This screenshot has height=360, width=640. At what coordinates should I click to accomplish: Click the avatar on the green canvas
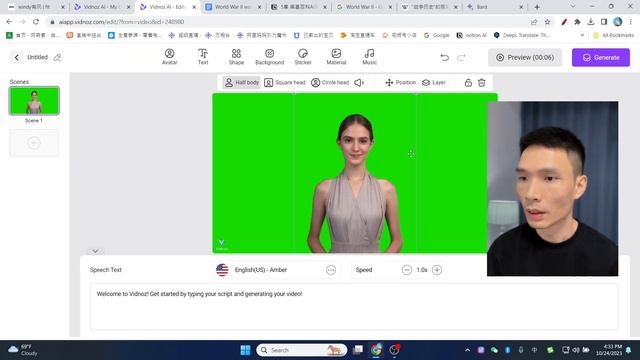(355, 184)
